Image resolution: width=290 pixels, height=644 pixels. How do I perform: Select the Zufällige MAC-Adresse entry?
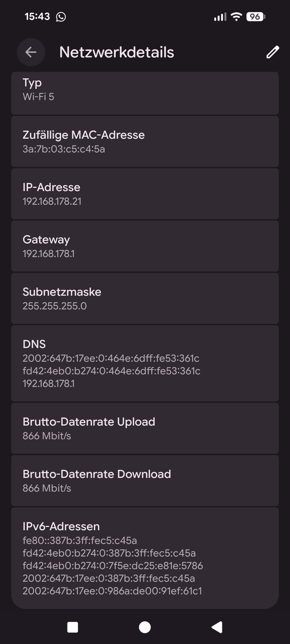click(x=145, y=141)
